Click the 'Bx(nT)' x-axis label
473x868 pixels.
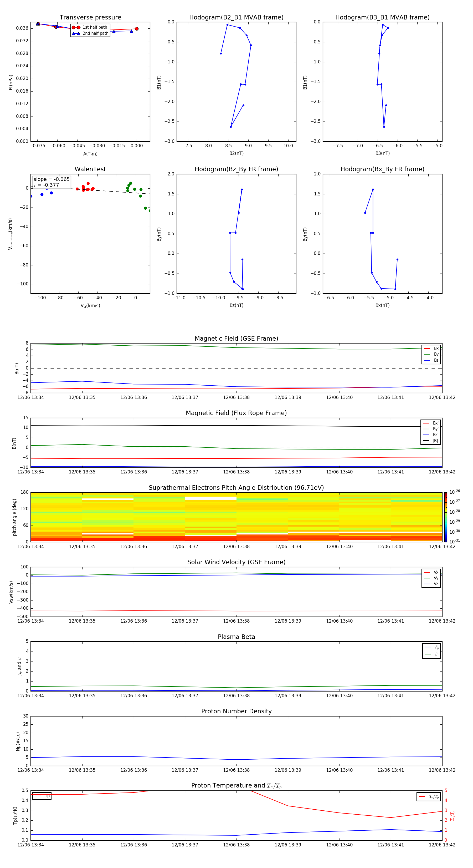tap(382, 305)
